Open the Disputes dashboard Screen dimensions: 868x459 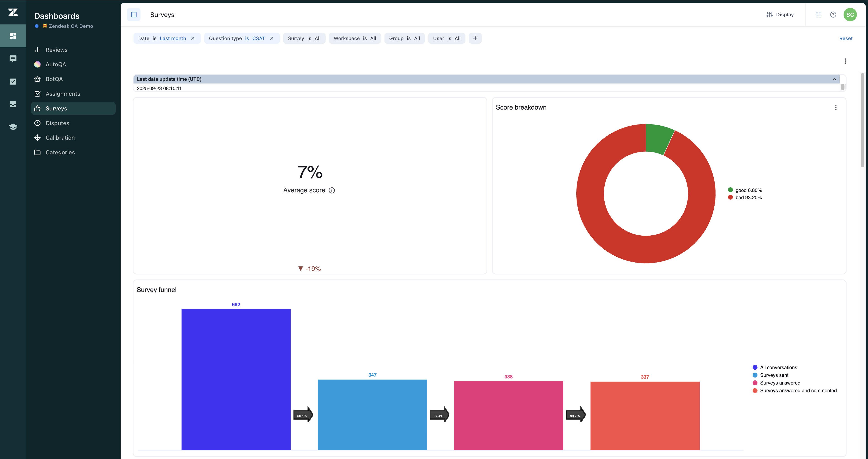57,123
